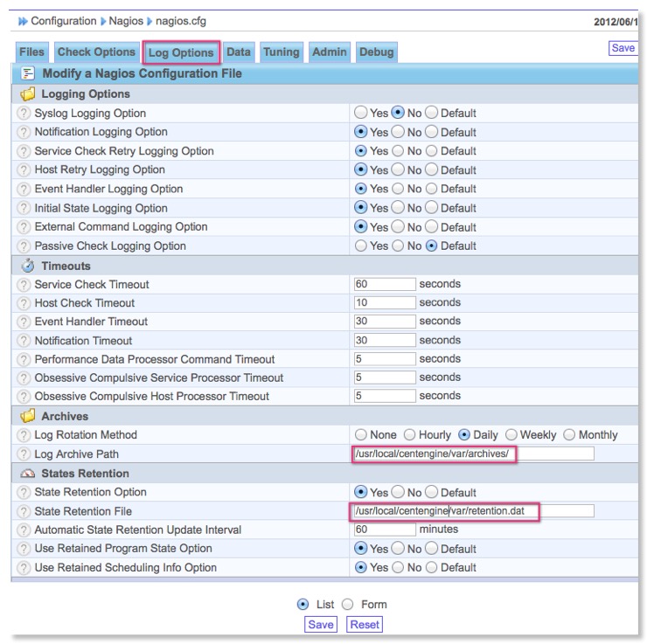Click the States Retention gauge icon

[28, 474]
